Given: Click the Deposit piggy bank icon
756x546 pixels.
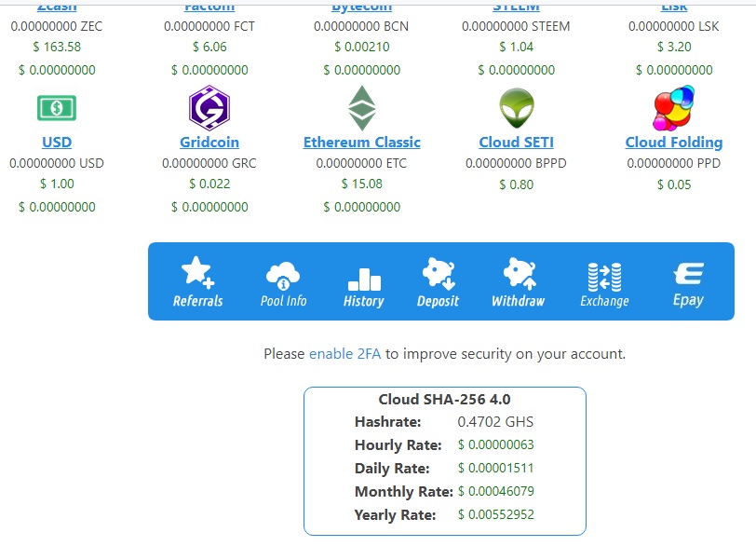Looking at the screenshot, I should [x=438, y=282].
